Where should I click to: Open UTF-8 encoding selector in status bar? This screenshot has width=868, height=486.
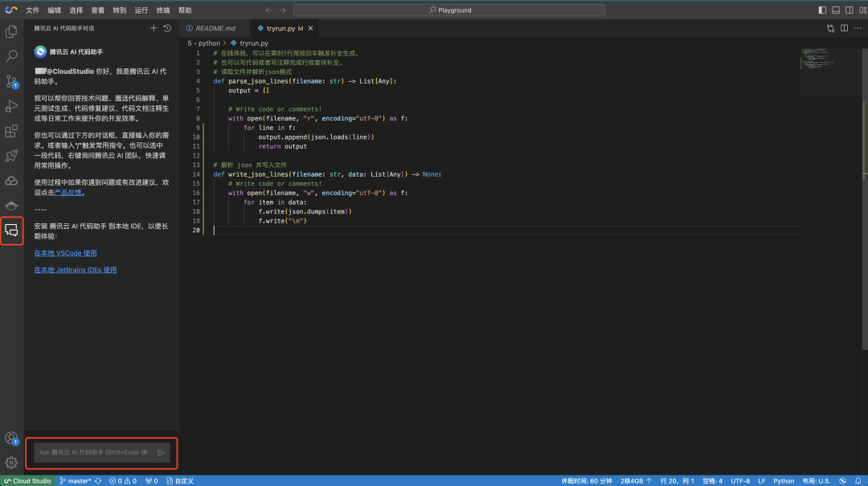[x=740, y=481]
